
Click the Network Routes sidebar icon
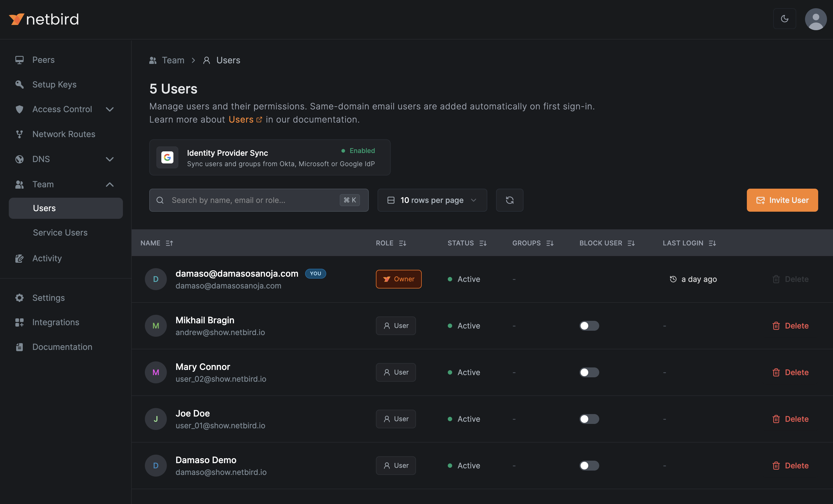19,134
